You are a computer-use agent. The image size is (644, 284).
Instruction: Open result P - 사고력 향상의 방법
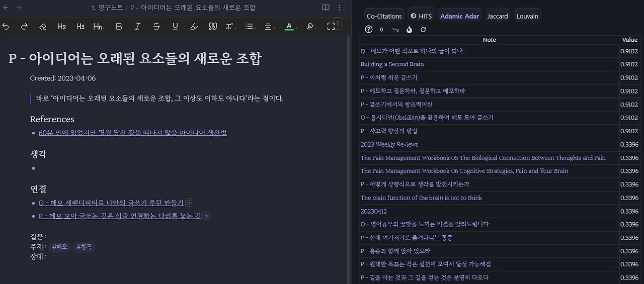[x=389, y=131]
